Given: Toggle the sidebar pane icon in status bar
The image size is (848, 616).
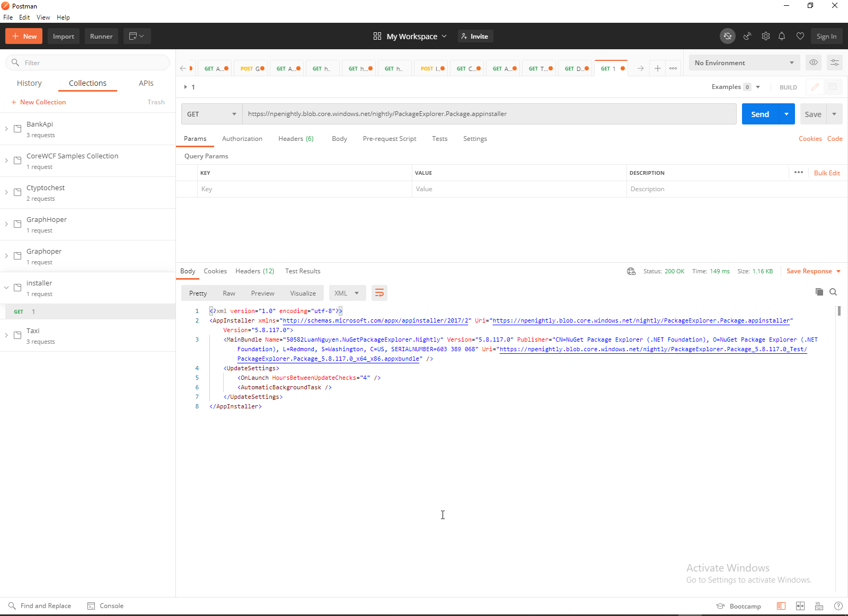Looking at the screenshot, I should [781, 606].
